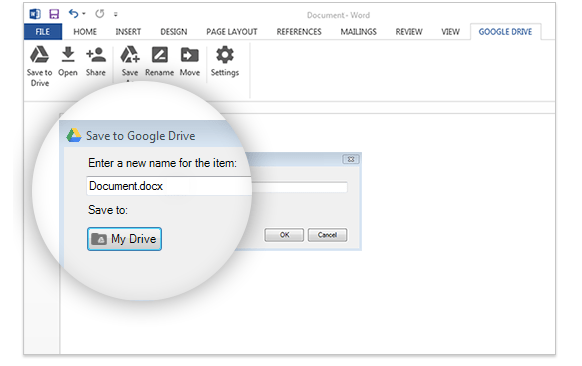582x366 pixels.
Task: Click the Word application logo icon
Action: click(x=35, y=14)
